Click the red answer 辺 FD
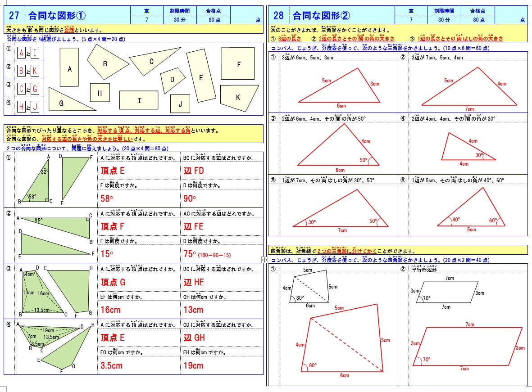 coord(193,171)
